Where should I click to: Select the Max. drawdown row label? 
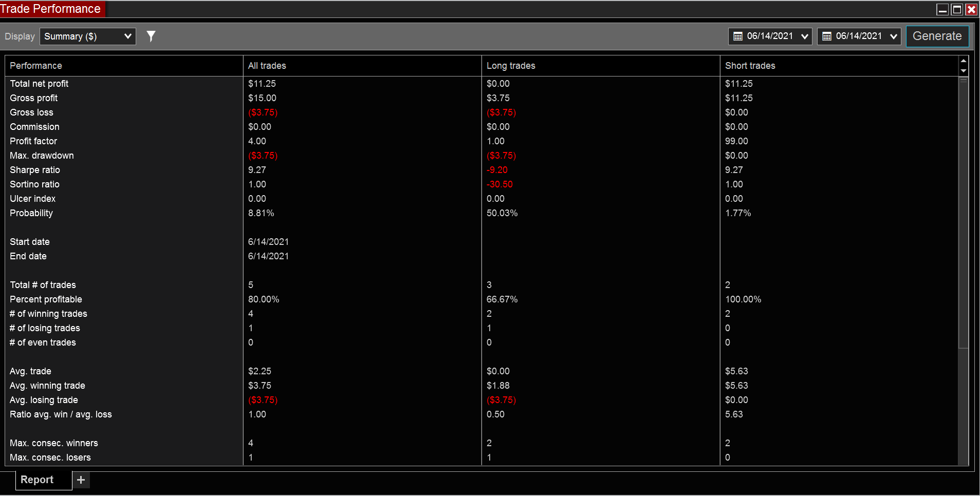[x=42, y=156]
